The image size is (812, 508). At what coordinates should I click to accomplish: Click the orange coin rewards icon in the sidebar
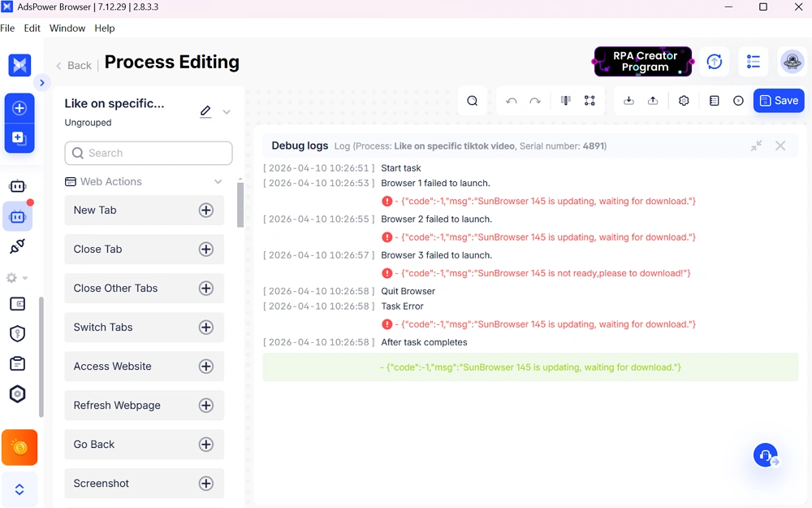click(19, 447)
